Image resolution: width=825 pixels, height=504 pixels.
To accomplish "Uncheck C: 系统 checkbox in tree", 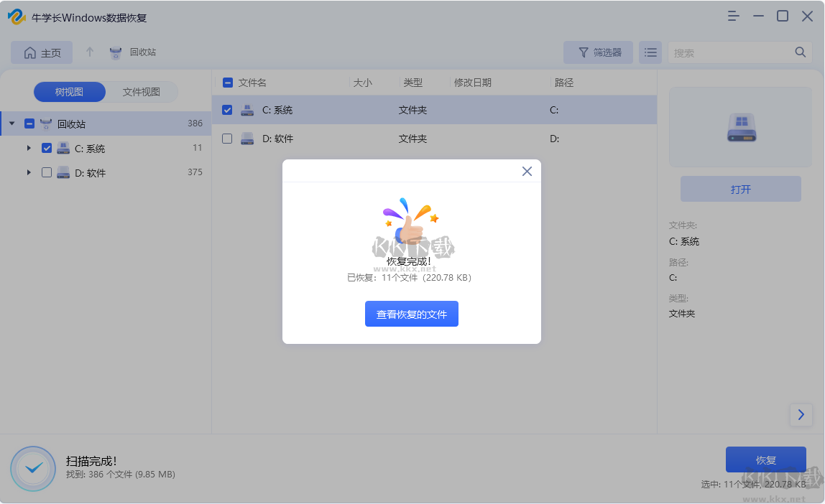I will click(x=46, y=148).
